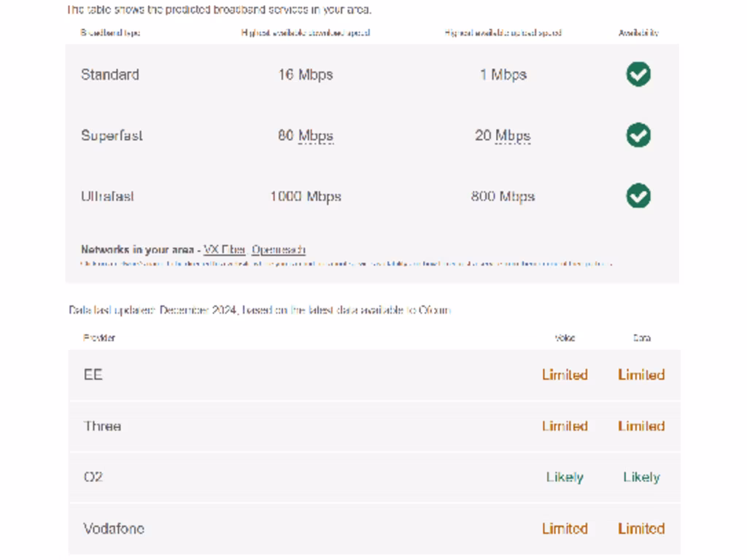Click the 1000 Mbps Ultrafast download speed
This screenshot has height=560, width=747.
(x=306, y=196)
